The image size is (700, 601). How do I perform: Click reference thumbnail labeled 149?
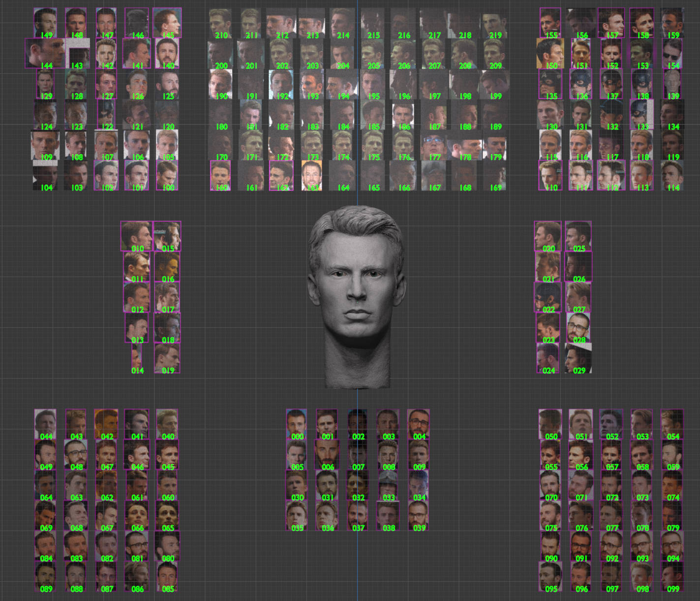click(x=45, y=23)
